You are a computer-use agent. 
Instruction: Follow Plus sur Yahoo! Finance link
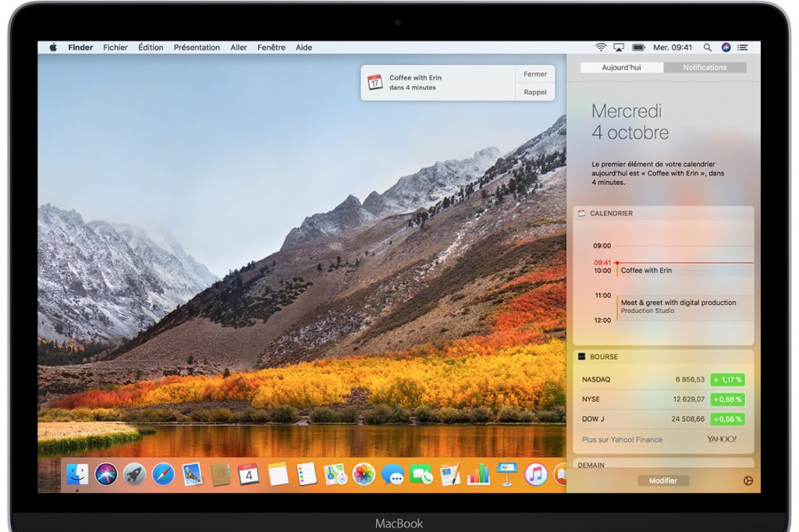point(622,439)
